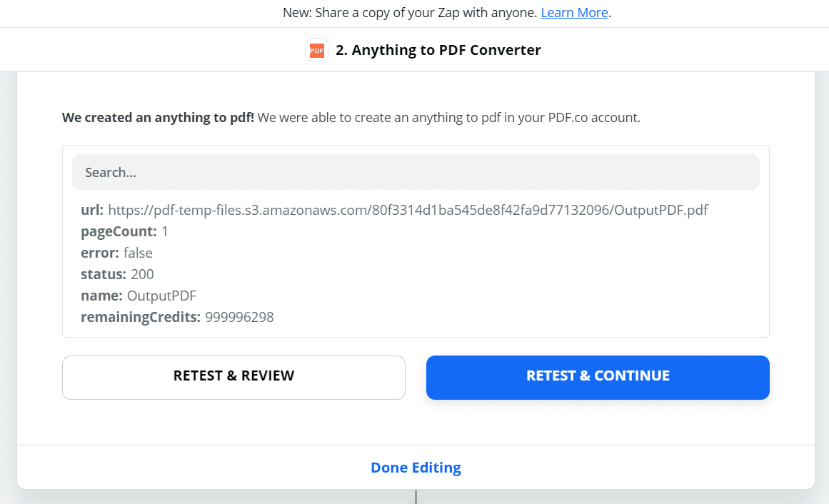
Task: Select the error value "false"
Action: [x=138, y=253]
